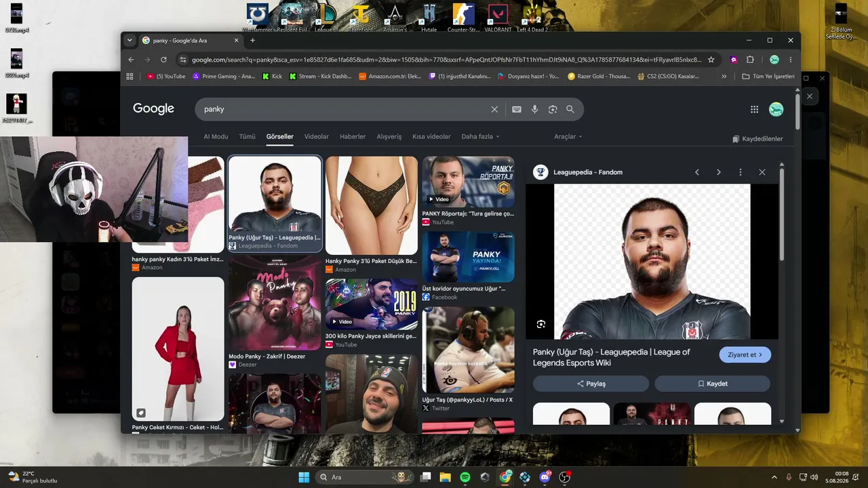Open the Windows Start menu
The height and width of the screenshot is (488, 868).
click(303, 477)
